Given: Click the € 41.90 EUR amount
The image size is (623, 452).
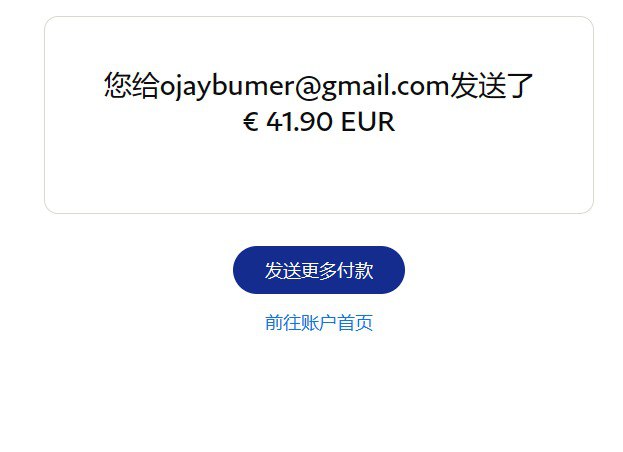Looking at the screenshot, I should (319, 122).
